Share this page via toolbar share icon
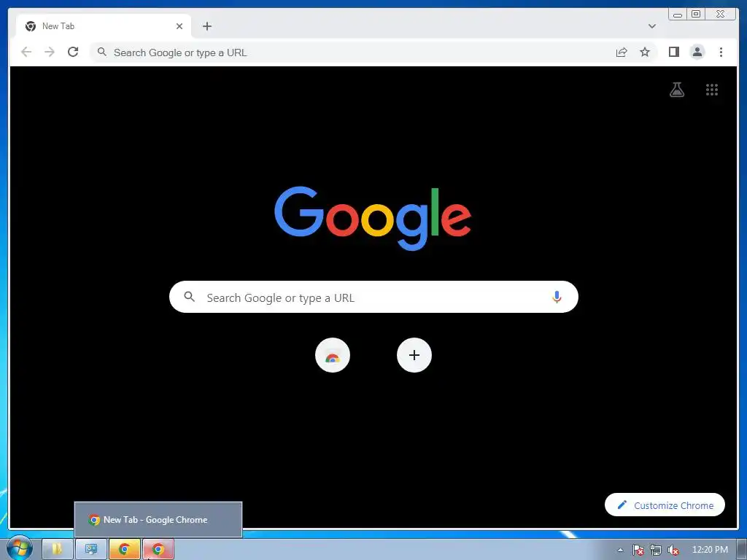The height and width of the screenshot is (560, 747). pos(622,52)
